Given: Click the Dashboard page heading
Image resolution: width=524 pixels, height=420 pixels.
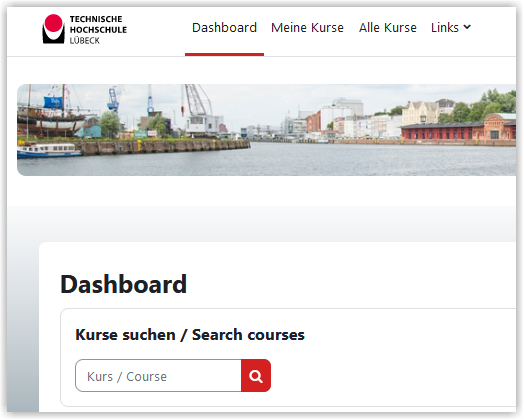Looking at the screenshot, I should 123,284.
